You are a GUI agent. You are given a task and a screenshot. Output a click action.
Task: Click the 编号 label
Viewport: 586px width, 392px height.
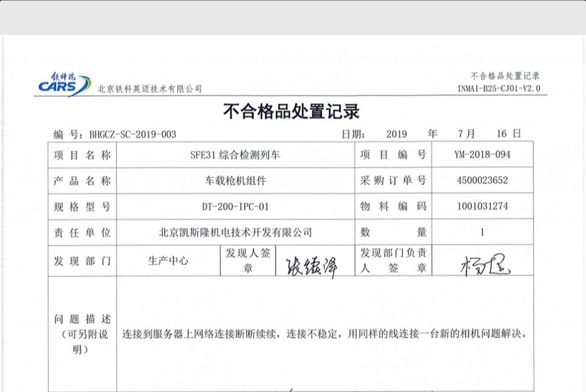(68, 134)
